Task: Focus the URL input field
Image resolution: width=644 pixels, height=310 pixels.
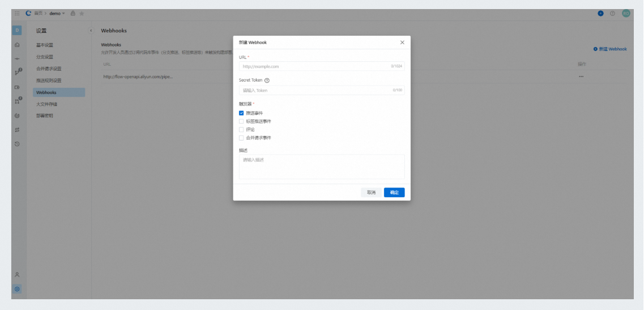Action: point(322,66)
